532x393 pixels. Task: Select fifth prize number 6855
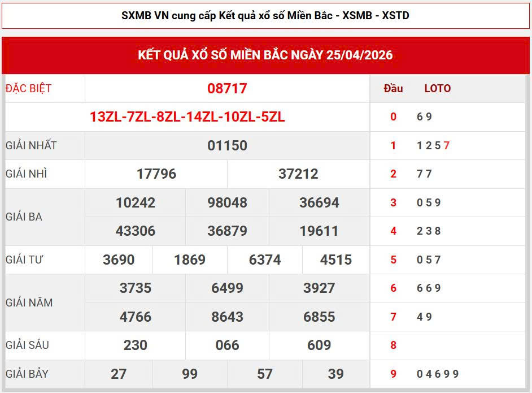(319, 317)
